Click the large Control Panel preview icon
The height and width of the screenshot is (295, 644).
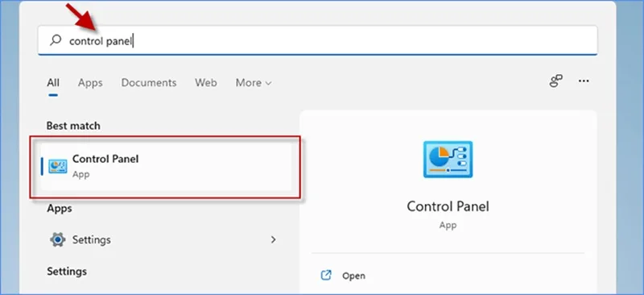[448, 160]
